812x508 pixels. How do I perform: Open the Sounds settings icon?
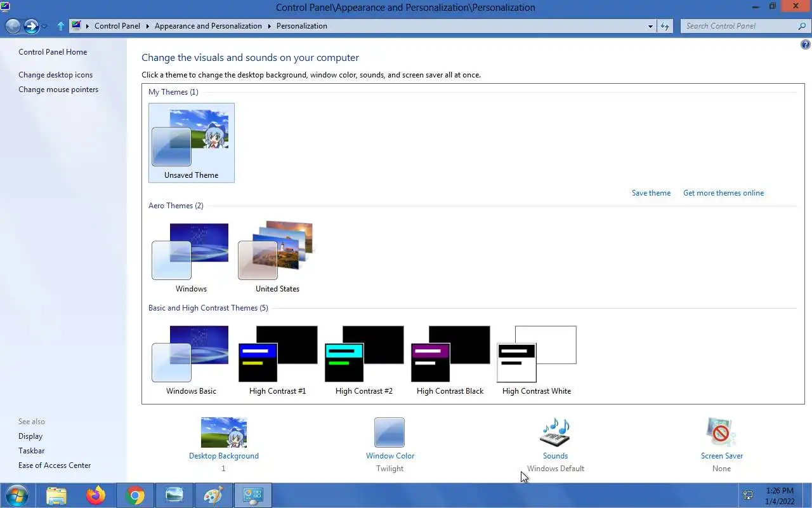(555, 432)
